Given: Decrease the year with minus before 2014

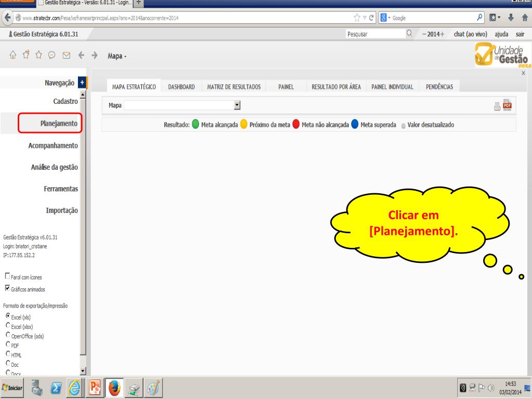Looking at the screenshot, I should 424,34.
